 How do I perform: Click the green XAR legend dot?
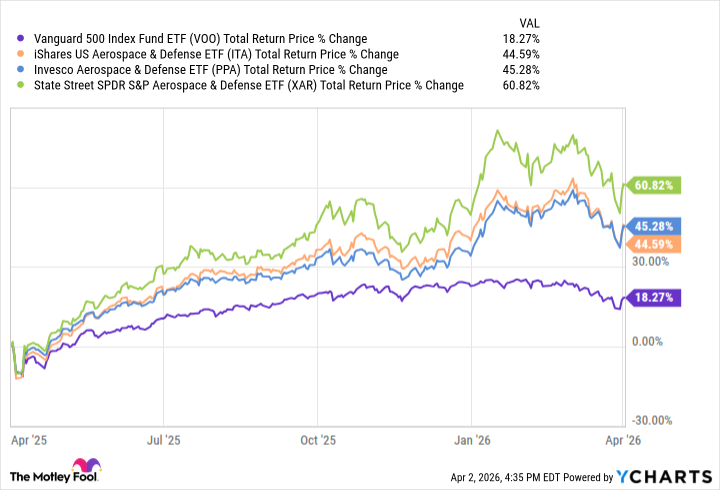tap(10, 86)
